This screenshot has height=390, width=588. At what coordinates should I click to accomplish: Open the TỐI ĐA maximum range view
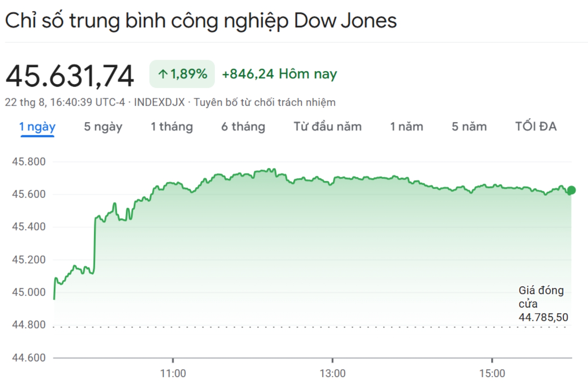click(536, 126)
